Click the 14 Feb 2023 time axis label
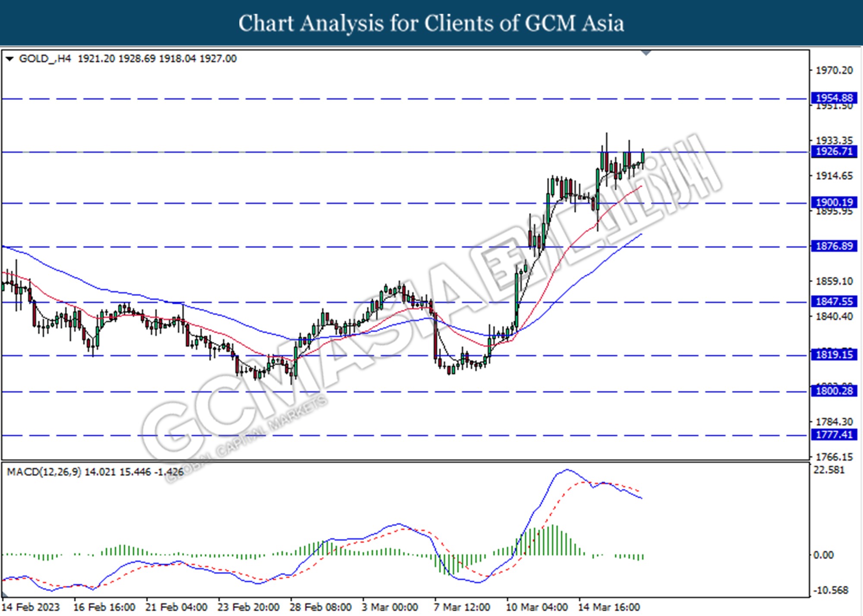The width and height of the screenshot is (863, 616). [30, 607]
